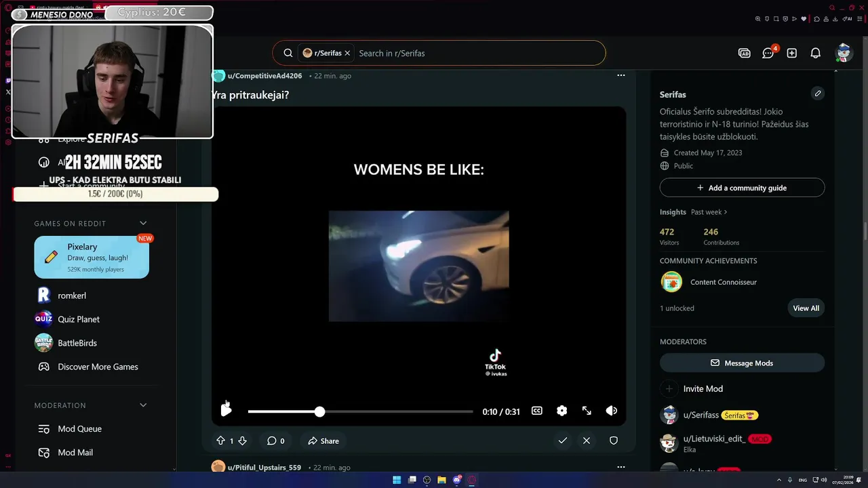
Task: Expand the video to fullscreen
Action: click(587, 411)
